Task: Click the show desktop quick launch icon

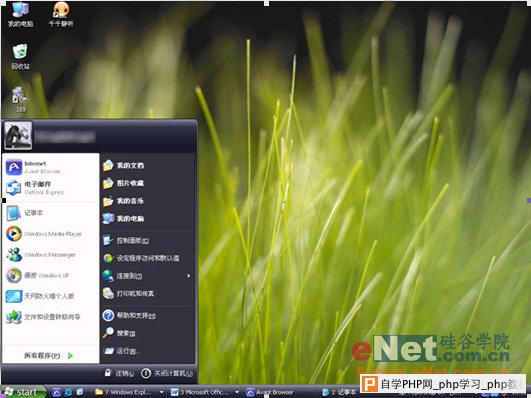Action: point(80,392)
